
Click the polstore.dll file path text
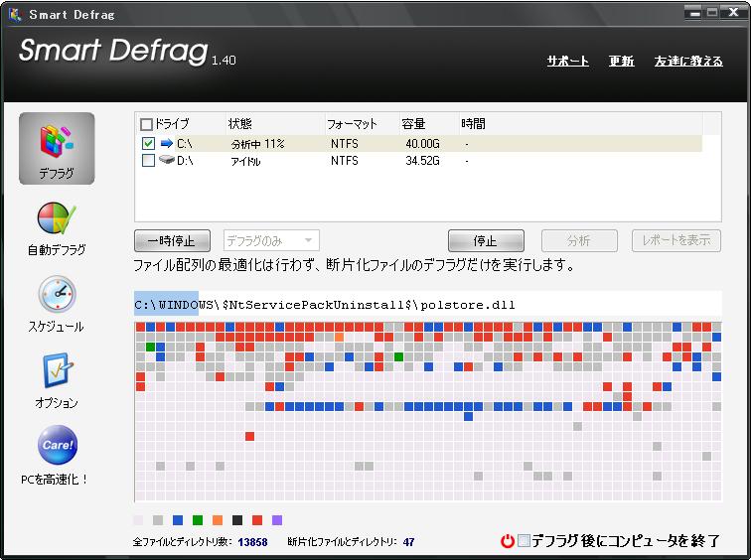click(x=325, y=305)
